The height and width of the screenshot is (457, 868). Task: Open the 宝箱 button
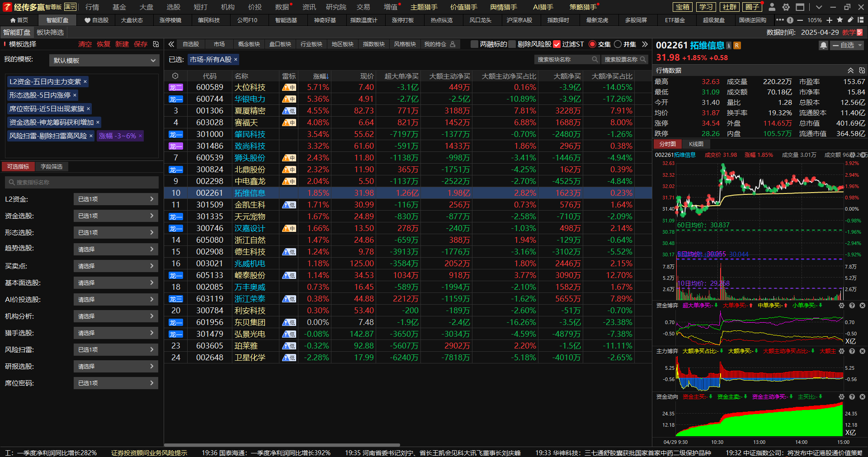pos(683,7)
